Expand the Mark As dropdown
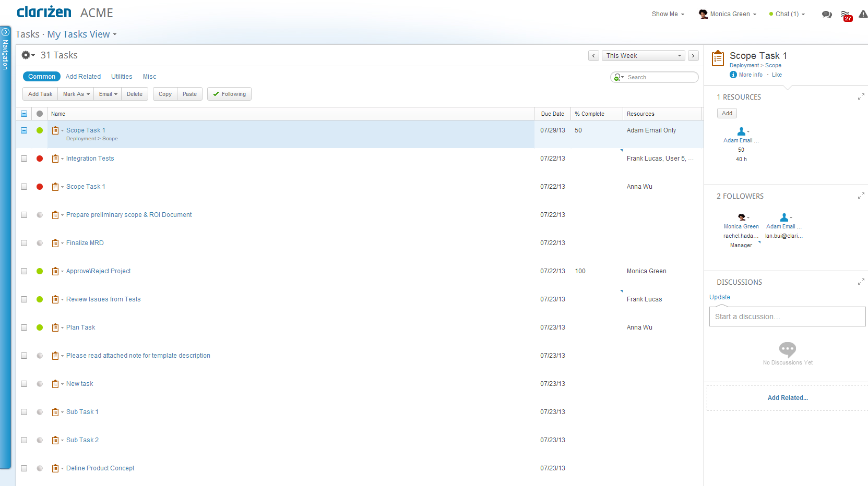This screenshot has width=868, height=486. [x=76, y=94]
